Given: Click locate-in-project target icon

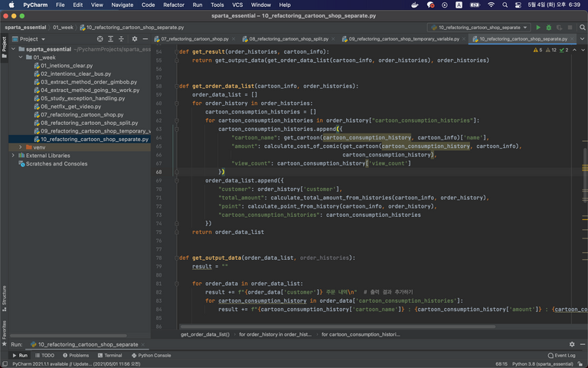Looking at the screenshot, I should 100,39.
